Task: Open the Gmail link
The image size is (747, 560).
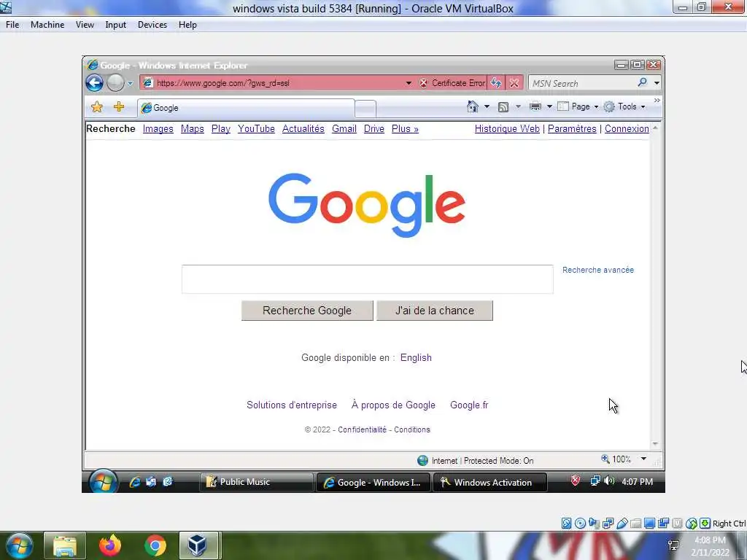Action: click(x=344, y=129)
